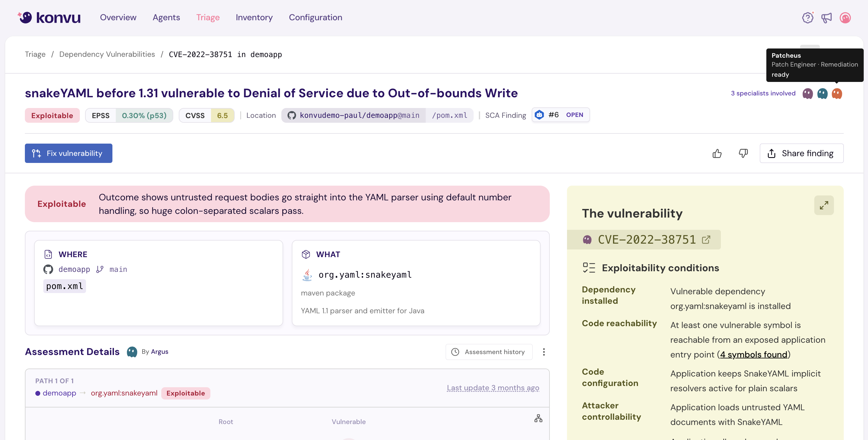Click Last update 3 months ago
The height and width of the screenshot is (440, 868).
pyautogui.click(x=493, y=388)
